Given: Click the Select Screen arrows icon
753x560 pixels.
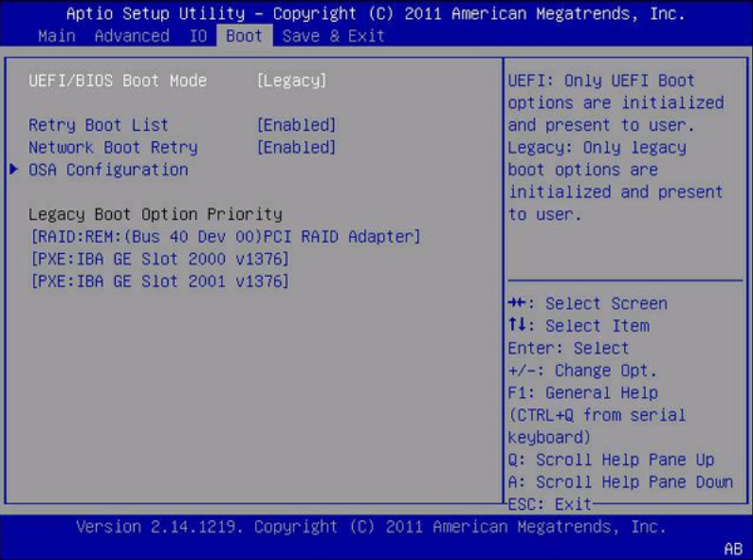Looking at the screenshot, I should point(517,302).
